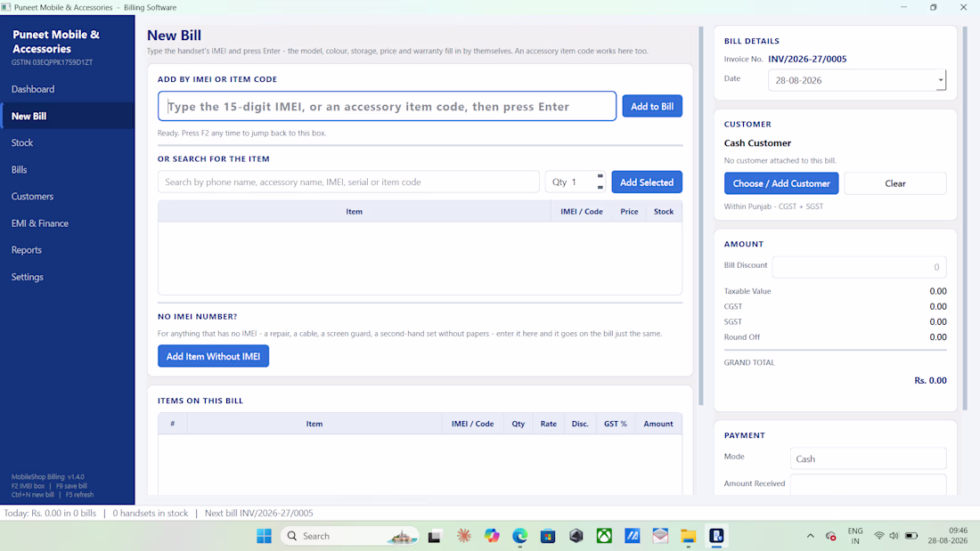980x551 pixels.
Task: Click the Add Selected button
Action: 647,182
